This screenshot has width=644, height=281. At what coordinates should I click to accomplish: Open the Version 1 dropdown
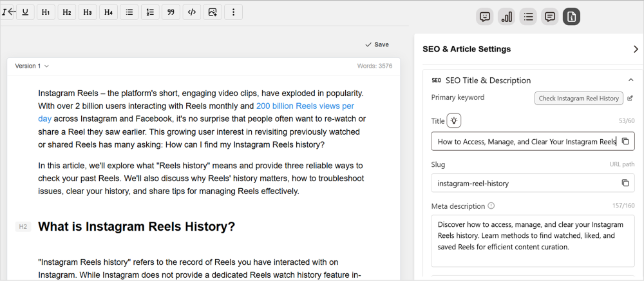pos(32,66)
